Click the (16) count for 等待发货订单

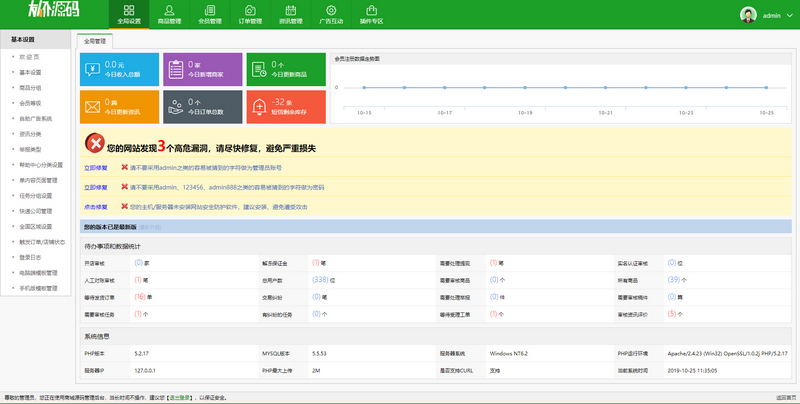[140, 296]
